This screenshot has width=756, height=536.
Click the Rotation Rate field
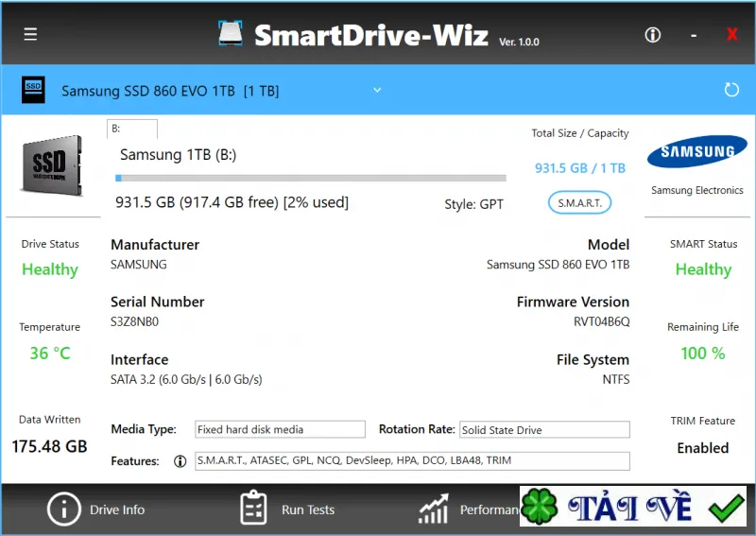(x=544, y=430)
